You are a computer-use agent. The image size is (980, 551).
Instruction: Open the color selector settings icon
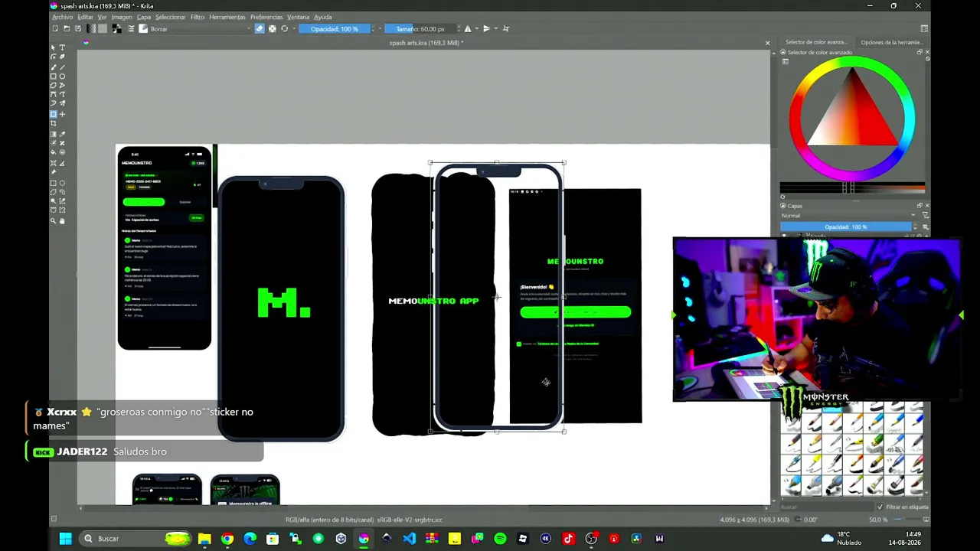click(785, 61)
